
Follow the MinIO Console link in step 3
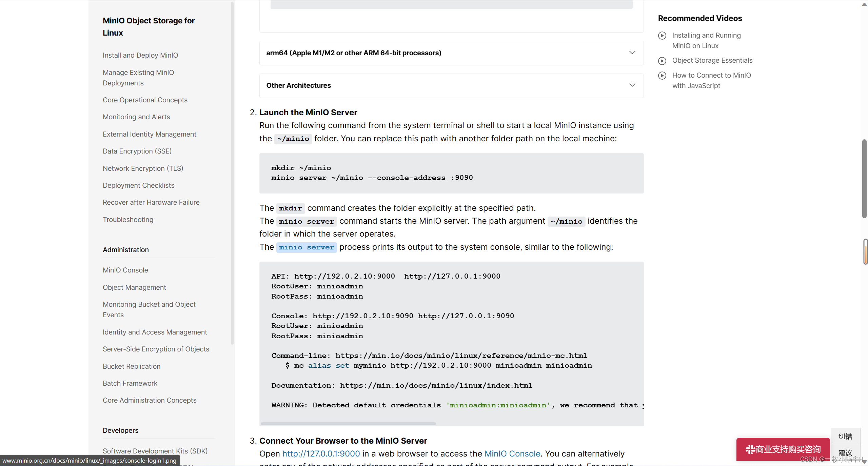[512, 453]
